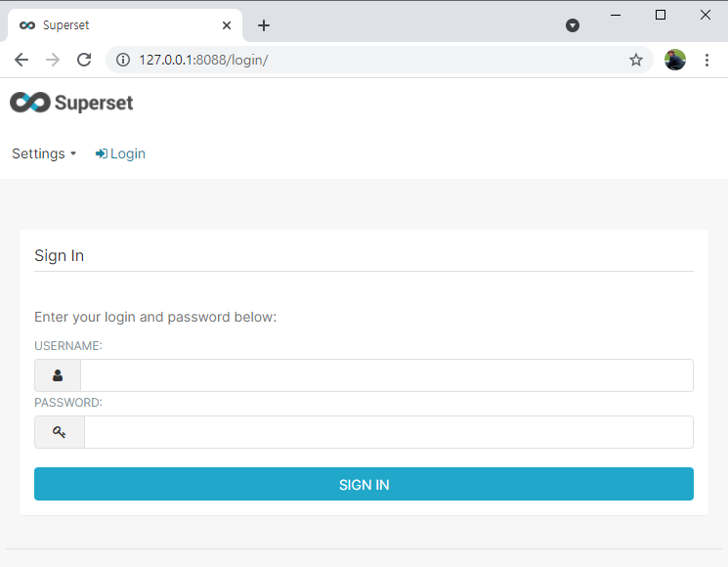Select the Superset browser tab
This screenshot has height=567, width=728.
[x=124, y=25]
